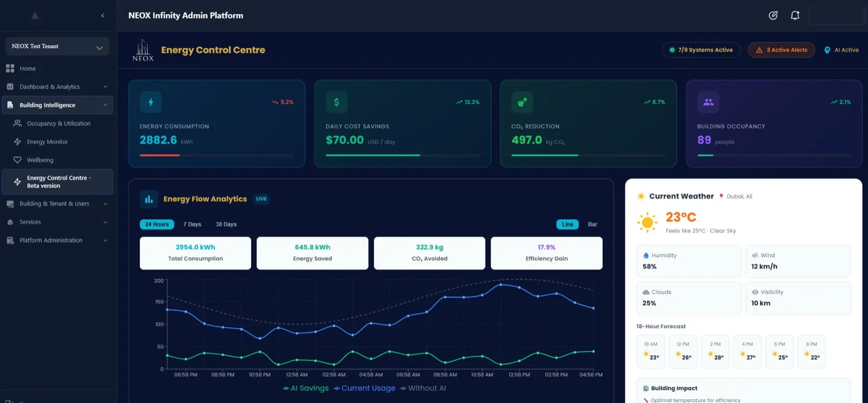Expand Dashboard & Analytics menu chevron
Image resolution: width=868 pixels, height=403 pixels.
[x=105, y=87]
